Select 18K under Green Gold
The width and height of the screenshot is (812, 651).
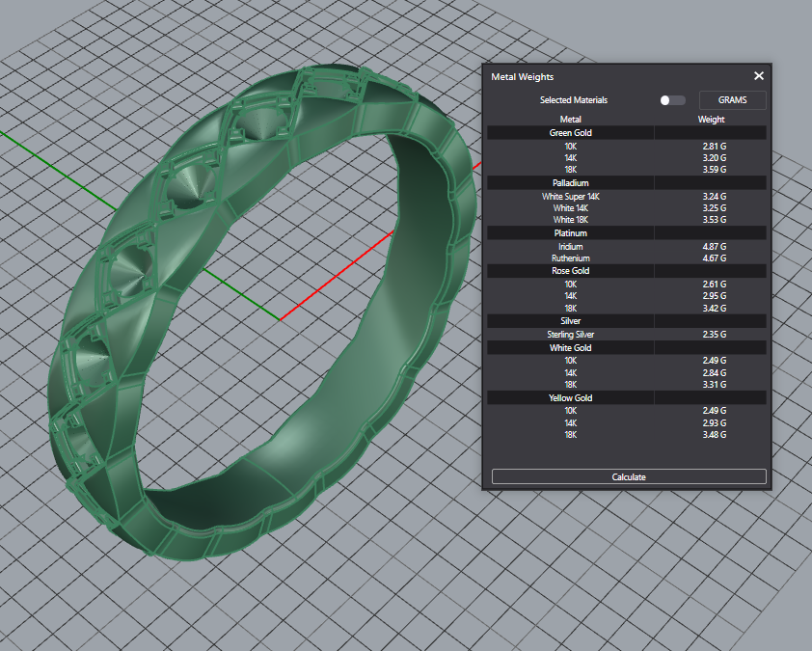(570, 170)
